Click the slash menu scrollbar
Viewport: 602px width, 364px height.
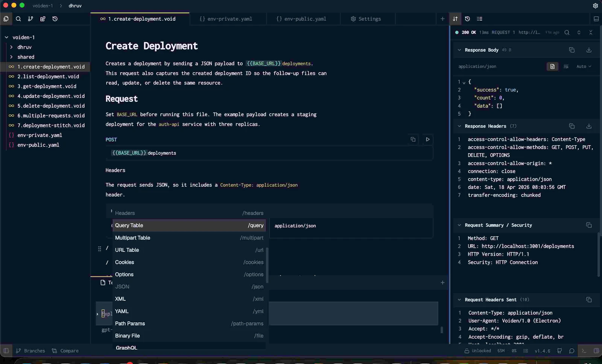pos(267,265)
